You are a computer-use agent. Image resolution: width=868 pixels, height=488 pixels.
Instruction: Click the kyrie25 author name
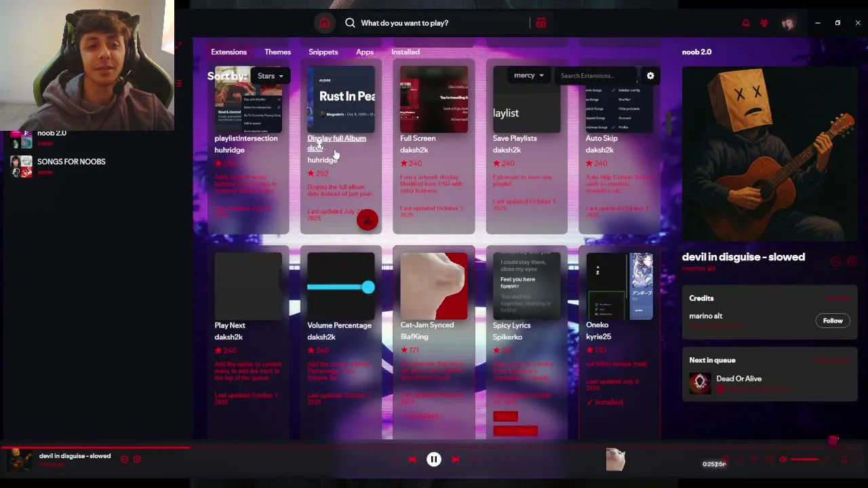click(598, 336)
